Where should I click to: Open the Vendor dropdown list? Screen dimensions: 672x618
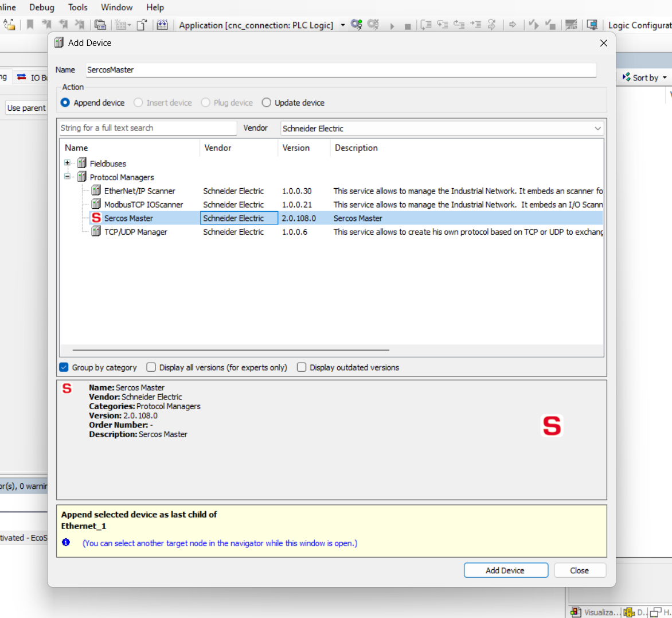(597, 129)
